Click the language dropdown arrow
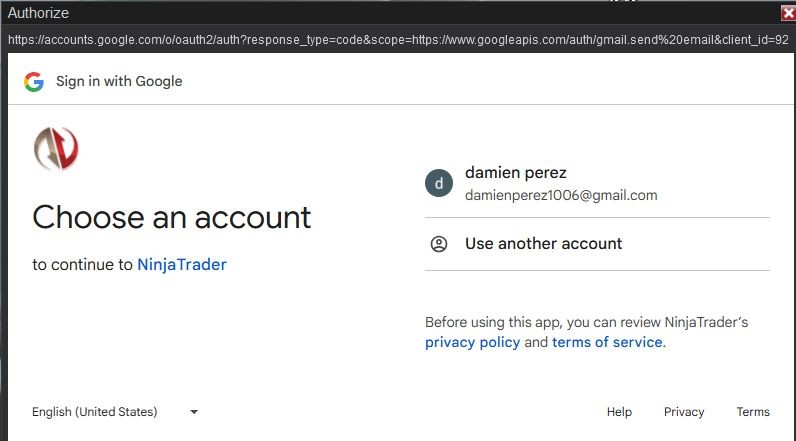 pyautogui.click(x=194, y=412)
